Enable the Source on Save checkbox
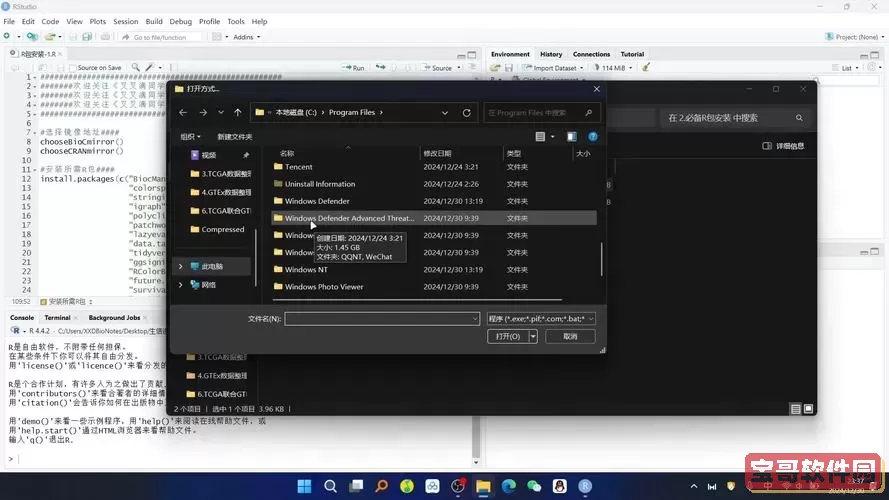The height and width of the screenshot is (500, 889). point(73,68)
